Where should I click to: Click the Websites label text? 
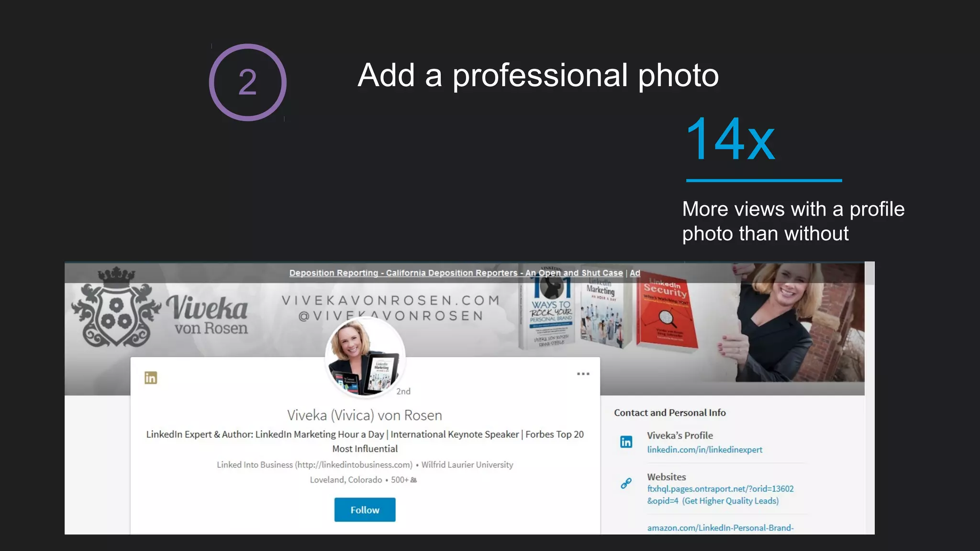pyautogui.click(x=667, y=477)
